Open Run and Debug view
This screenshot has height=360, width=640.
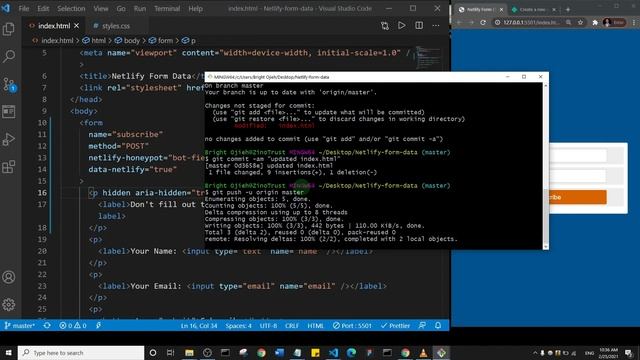click(x=9, y=139)
